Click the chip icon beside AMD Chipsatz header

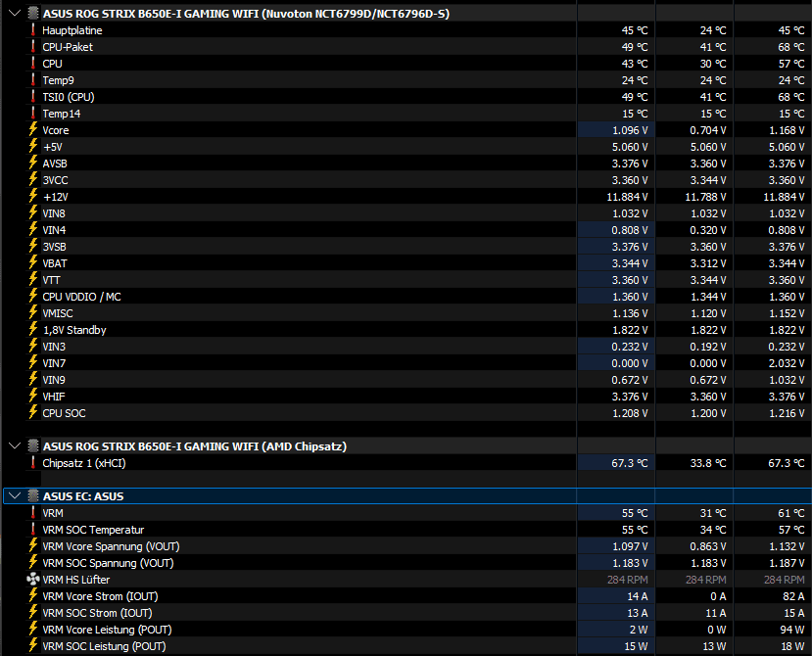point(33,445)
